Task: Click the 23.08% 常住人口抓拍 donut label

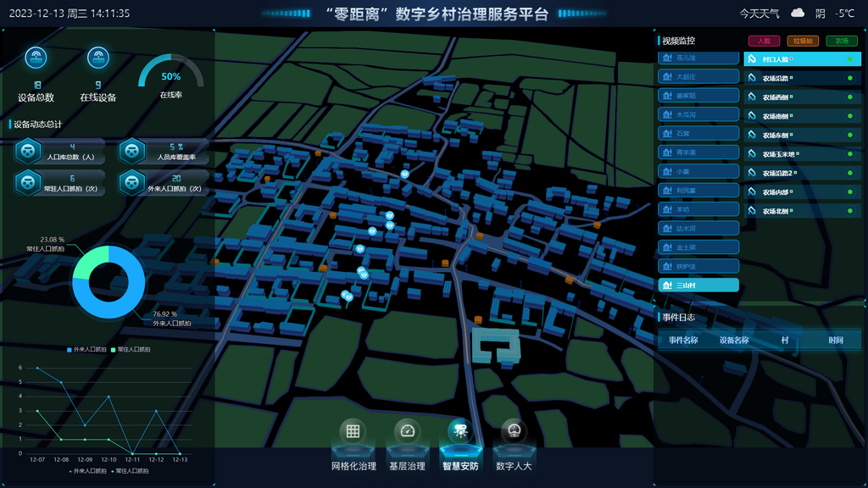Action: coord(46,244)
